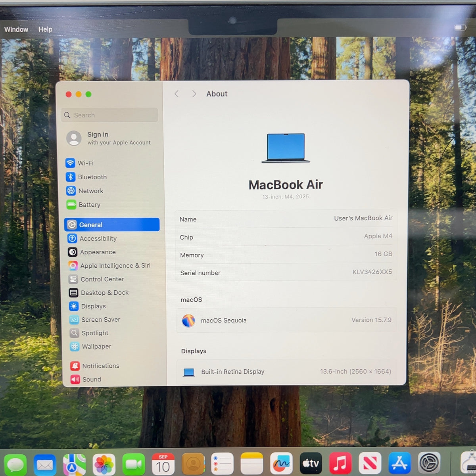Open Contacts from the Dock

[x=193, y=464]
